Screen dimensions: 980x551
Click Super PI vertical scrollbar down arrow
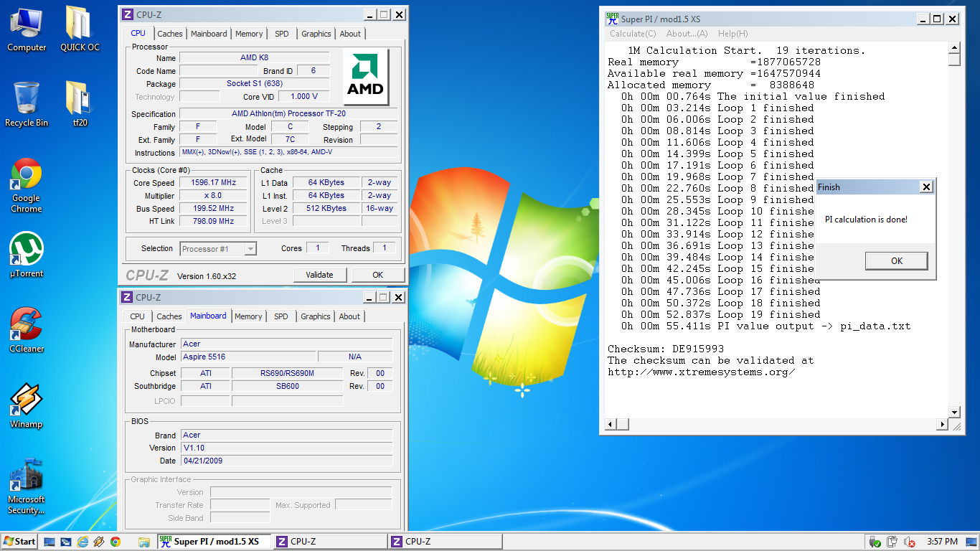[954, 413]
